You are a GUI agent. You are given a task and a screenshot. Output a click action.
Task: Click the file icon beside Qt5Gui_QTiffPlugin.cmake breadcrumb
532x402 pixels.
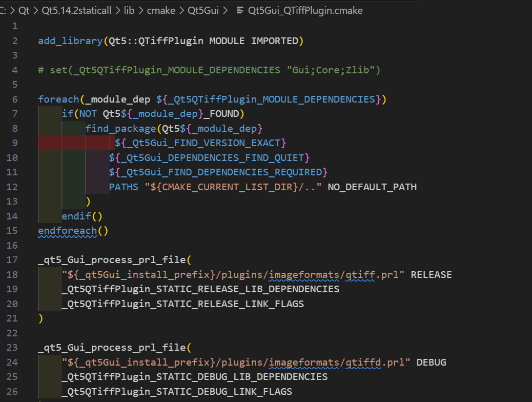coord(239,11)
